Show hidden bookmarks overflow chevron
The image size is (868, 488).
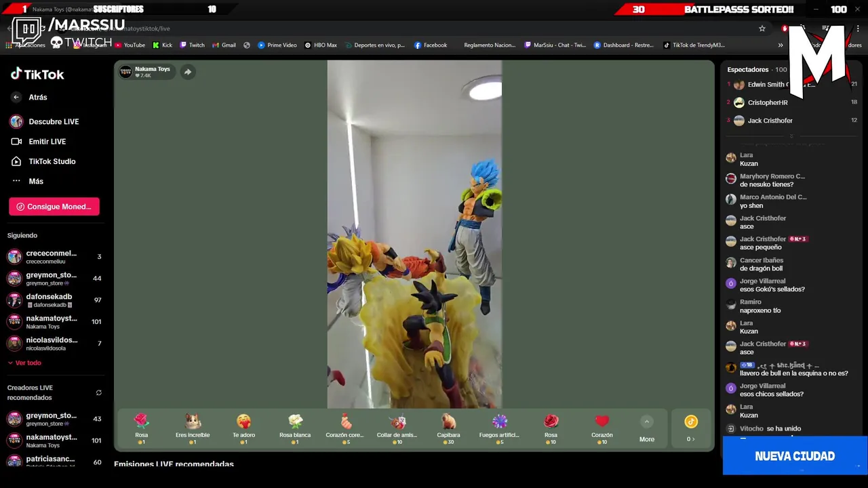tap(781, 45)
